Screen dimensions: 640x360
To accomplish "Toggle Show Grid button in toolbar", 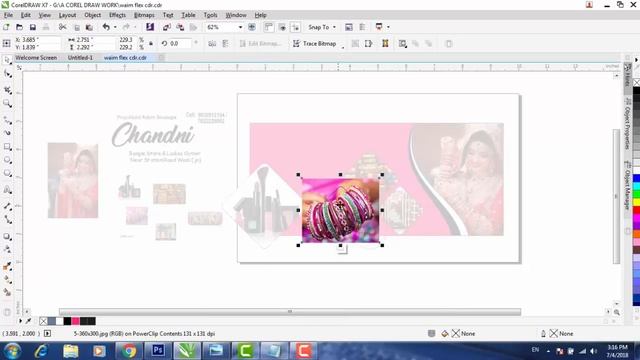I will click(x=282, y=27).
